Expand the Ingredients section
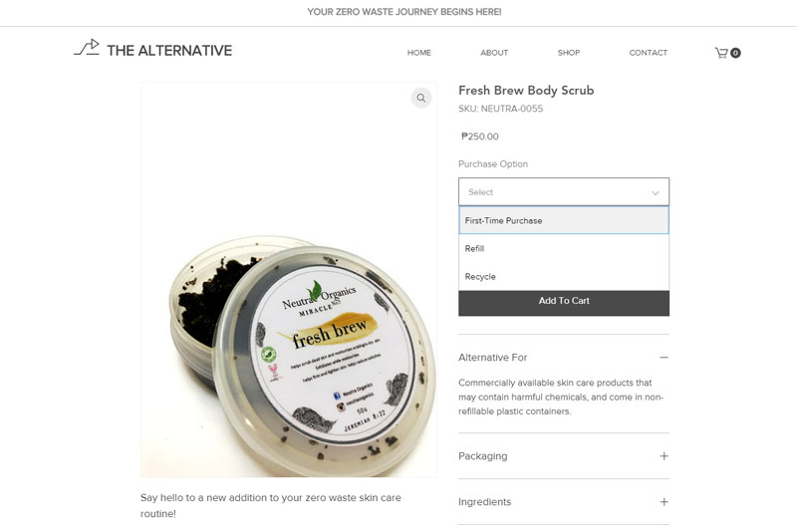The image size is (797, 532). (x=564, y=502)
